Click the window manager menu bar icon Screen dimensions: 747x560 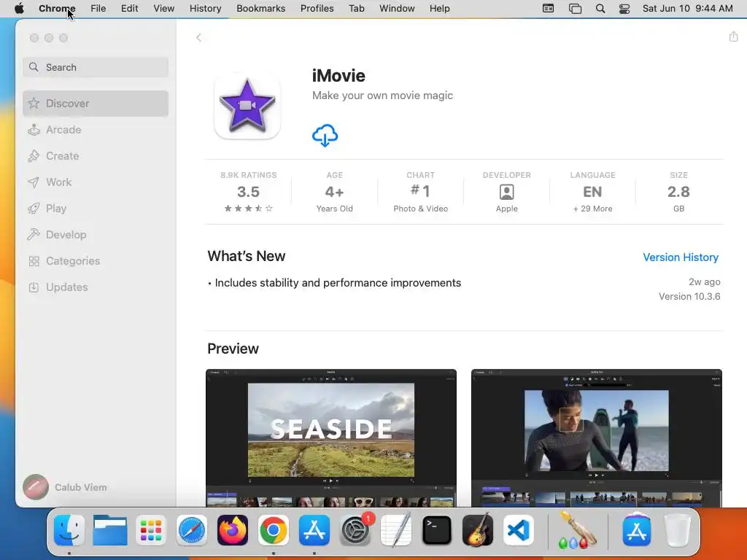[x=575, y=9]
